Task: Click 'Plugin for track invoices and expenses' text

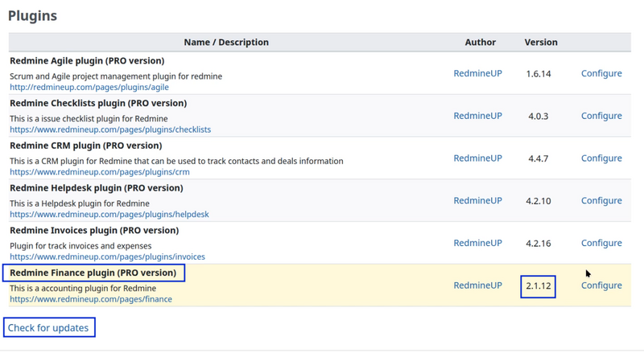Action: click(80, 246)
